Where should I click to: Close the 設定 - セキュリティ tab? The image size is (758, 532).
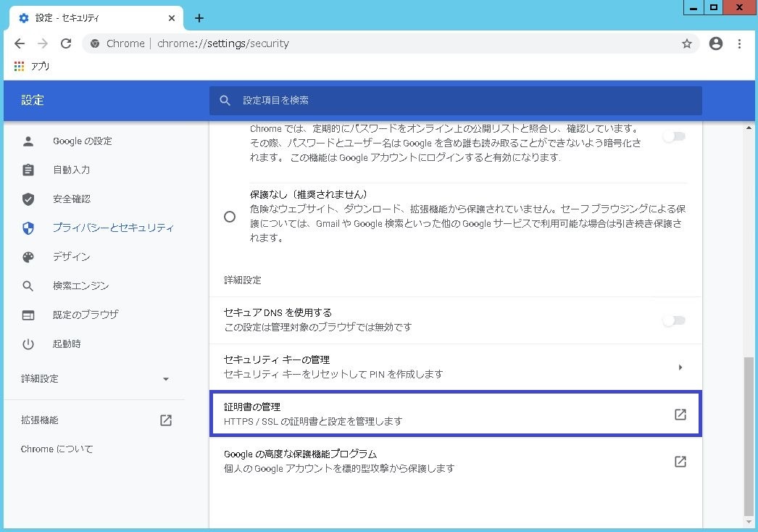click(x=172, y=18)
